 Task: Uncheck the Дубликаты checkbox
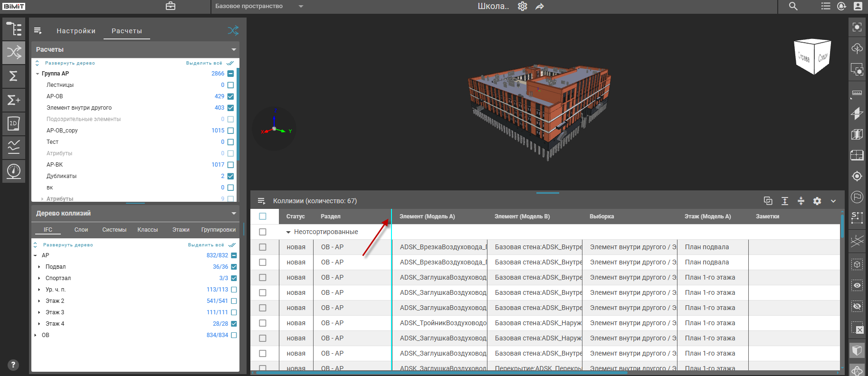pyautogui.click(x=230, y=176)
